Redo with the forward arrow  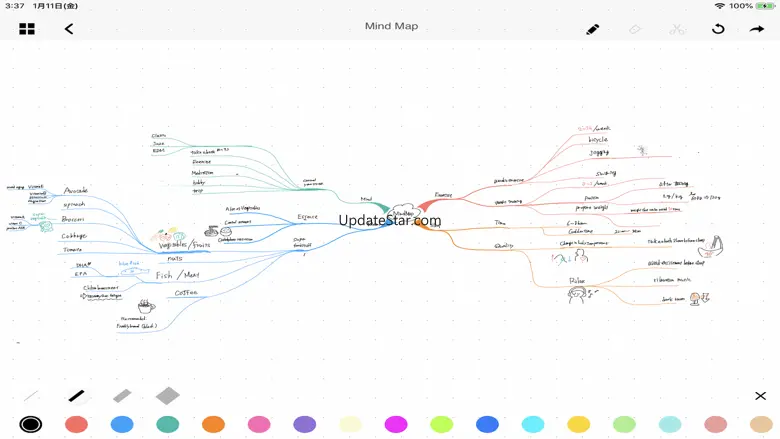pyautogui.click(x=757, y=29)
